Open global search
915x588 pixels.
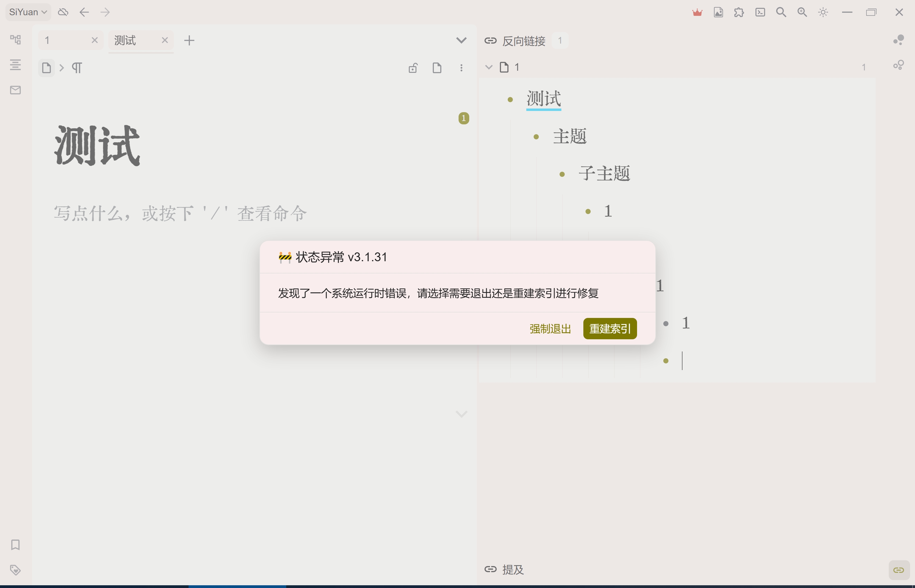coord(781,12)
